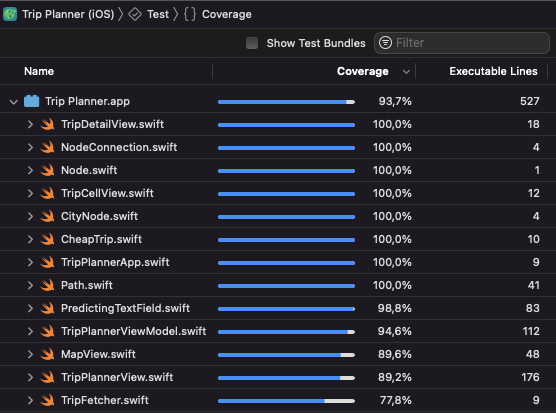Viewport: 556px width, 413px height.
Task: Click the filter icon in the Filter field
Action: (x=385, y=43)
